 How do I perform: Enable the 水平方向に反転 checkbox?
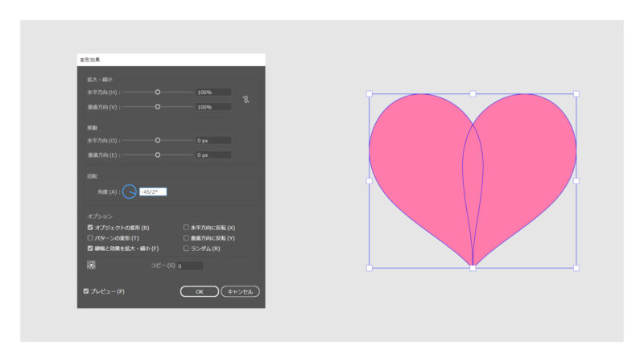coord(186,228)
